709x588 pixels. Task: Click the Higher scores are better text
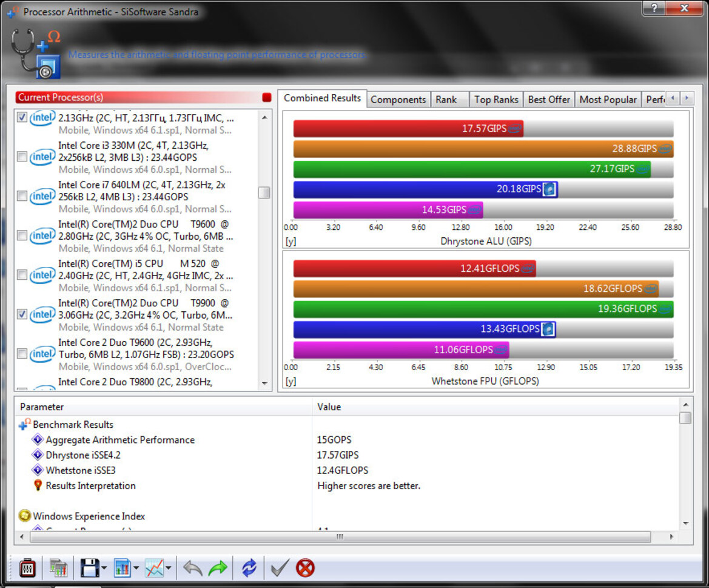tap(369, 485)
